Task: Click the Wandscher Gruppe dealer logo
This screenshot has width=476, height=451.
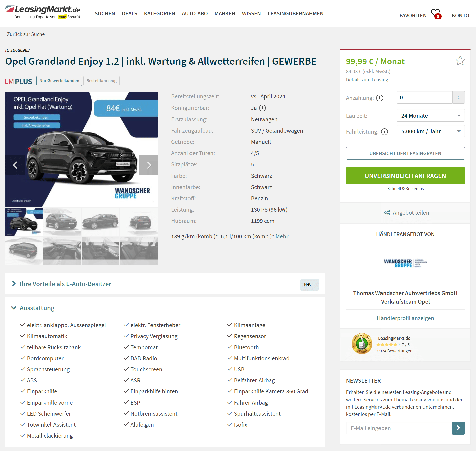Action: coord(405,263)
